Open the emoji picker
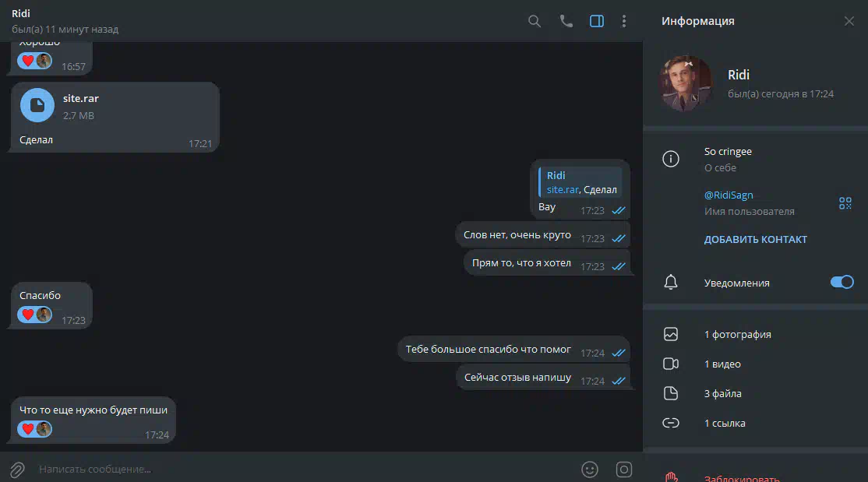The height and width of the screenshot is (482, 868). click(x=590, y=470)
